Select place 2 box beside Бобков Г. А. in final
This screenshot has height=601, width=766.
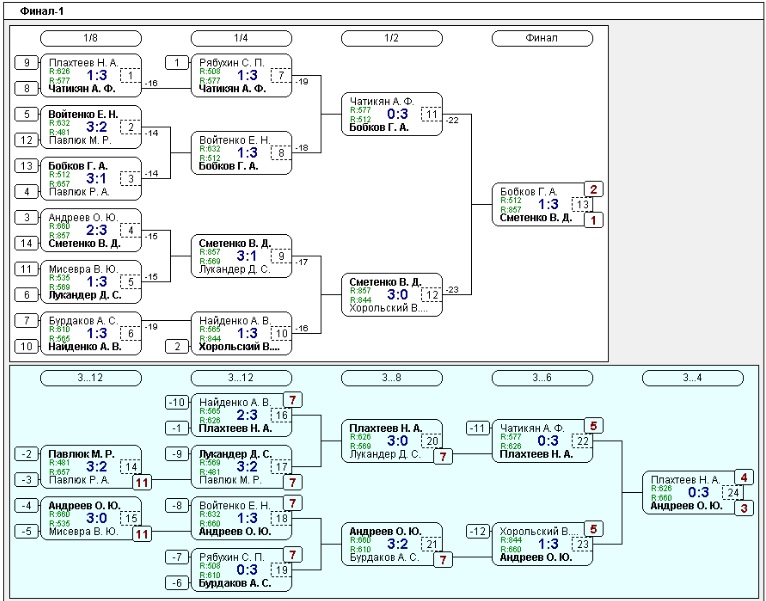[594, 189]
